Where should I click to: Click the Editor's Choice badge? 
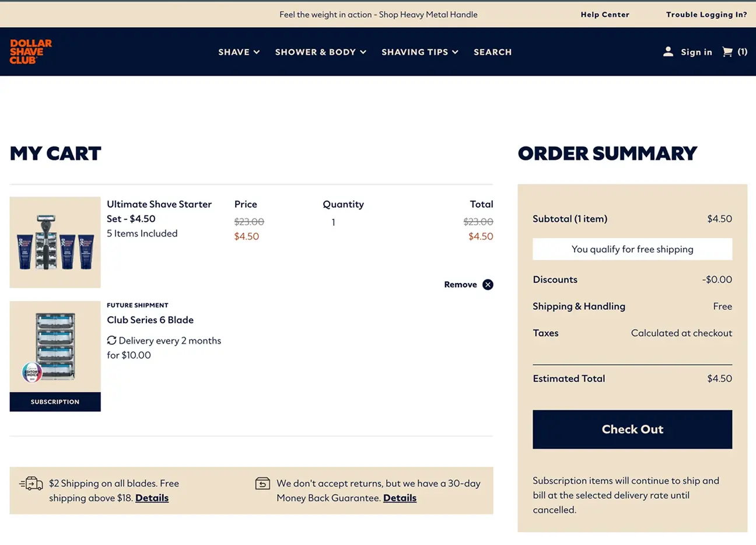pyautogui.click(x=32, y=372)
